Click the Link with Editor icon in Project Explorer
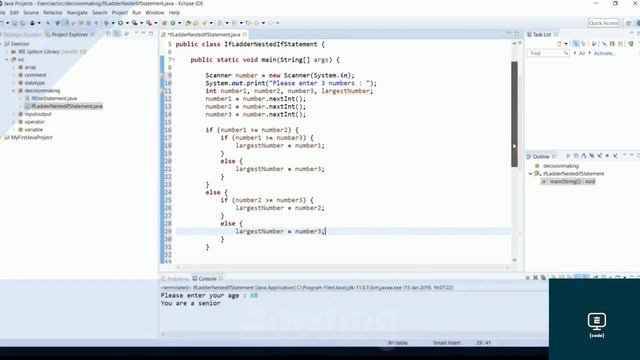 [118, 34]
